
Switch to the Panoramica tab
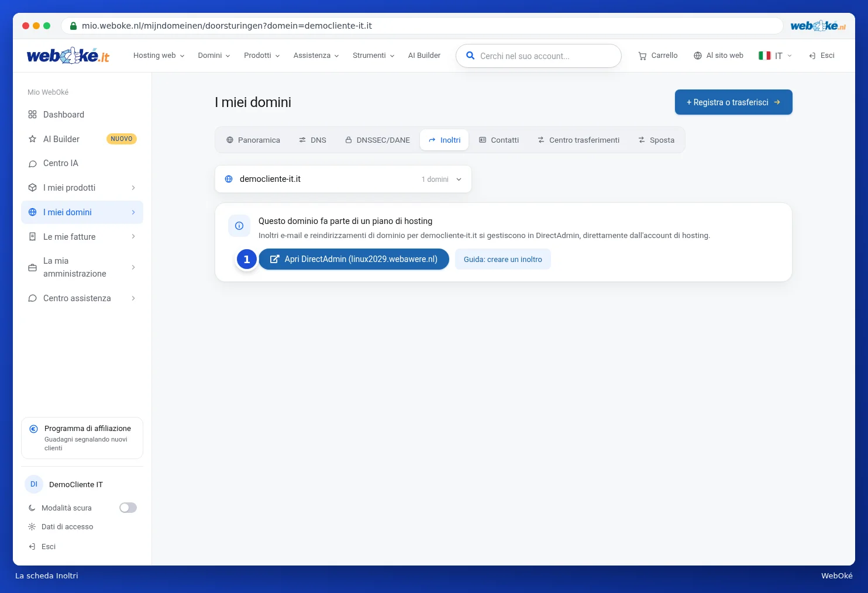point(253,140)
